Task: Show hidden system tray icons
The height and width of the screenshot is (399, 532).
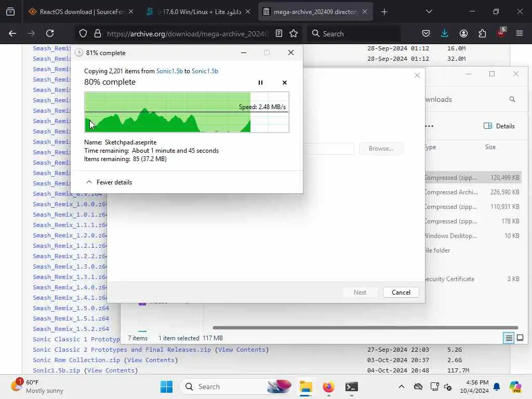Action: pyautogui.click(x=402, y=387)
